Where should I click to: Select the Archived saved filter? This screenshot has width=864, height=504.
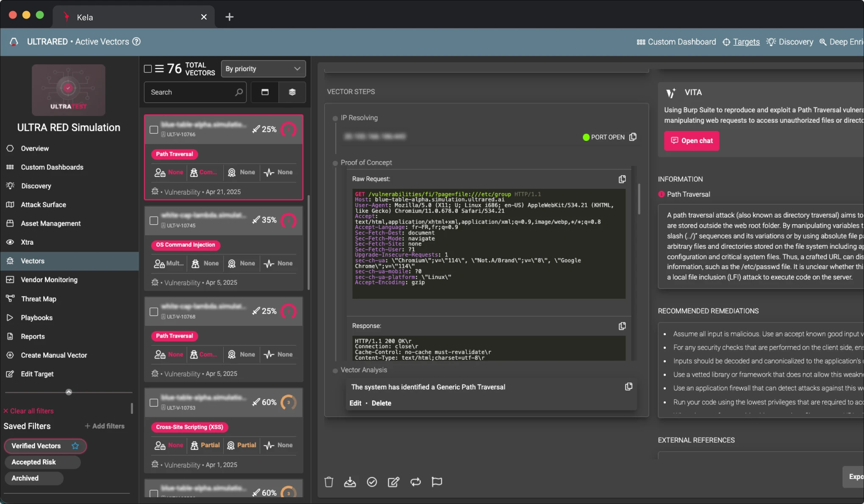click(x=34, y=478)
